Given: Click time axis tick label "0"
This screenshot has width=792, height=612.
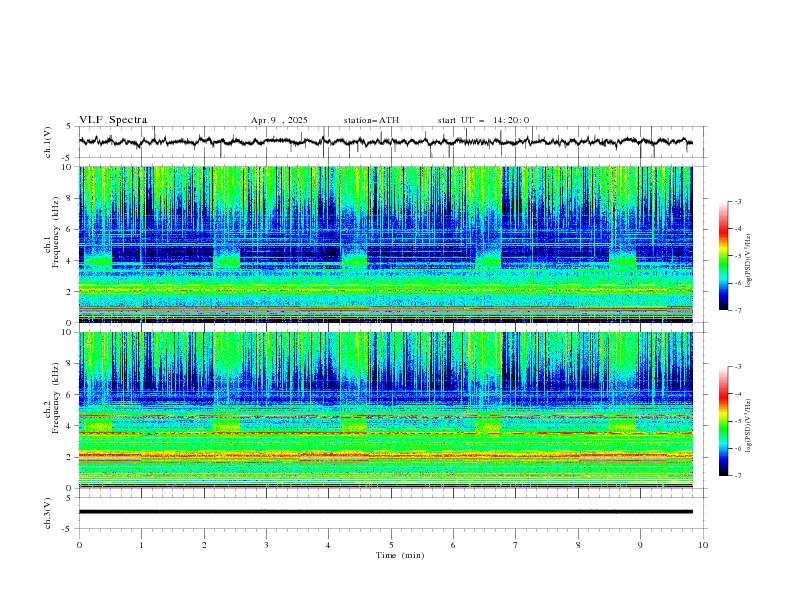Looking at the screenshot, I should pos(79,545).
